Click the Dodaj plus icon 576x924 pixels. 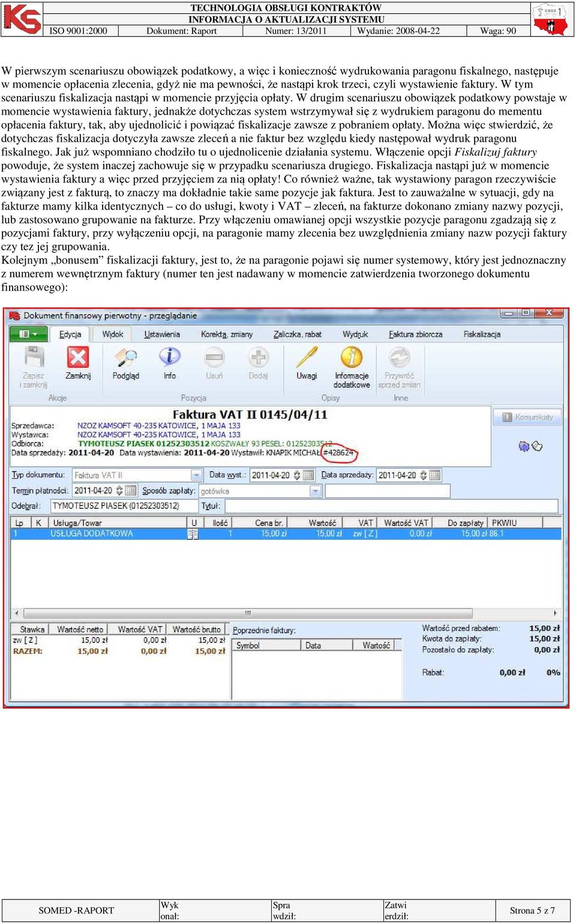259,357
